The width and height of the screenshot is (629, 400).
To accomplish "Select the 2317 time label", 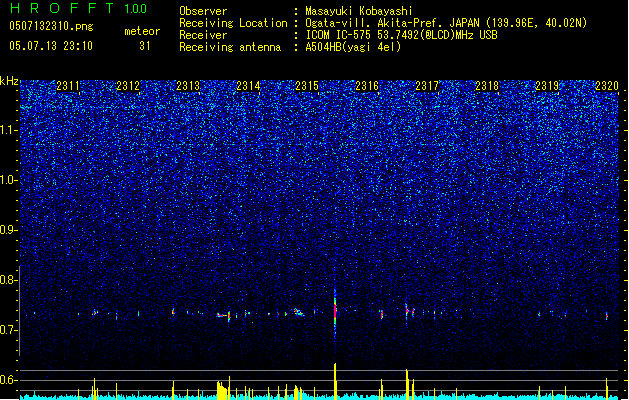I will [x=427, y=86].
